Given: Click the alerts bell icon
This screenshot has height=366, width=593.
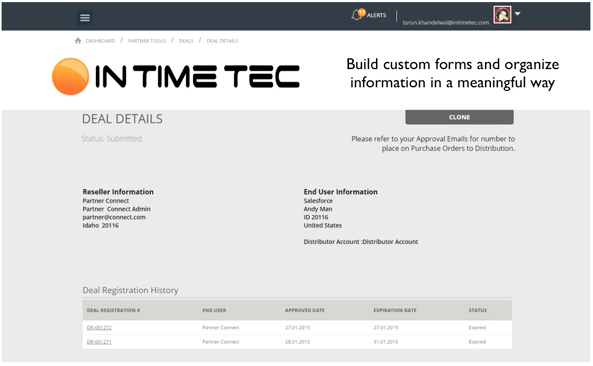Looking at the screenshot, I should (x=357, y=15).
